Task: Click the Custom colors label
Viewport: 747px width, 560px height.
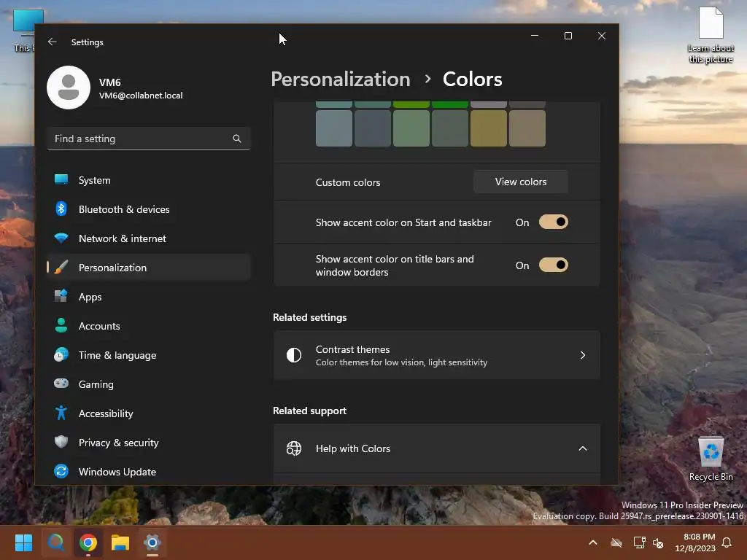Action: 348,182
